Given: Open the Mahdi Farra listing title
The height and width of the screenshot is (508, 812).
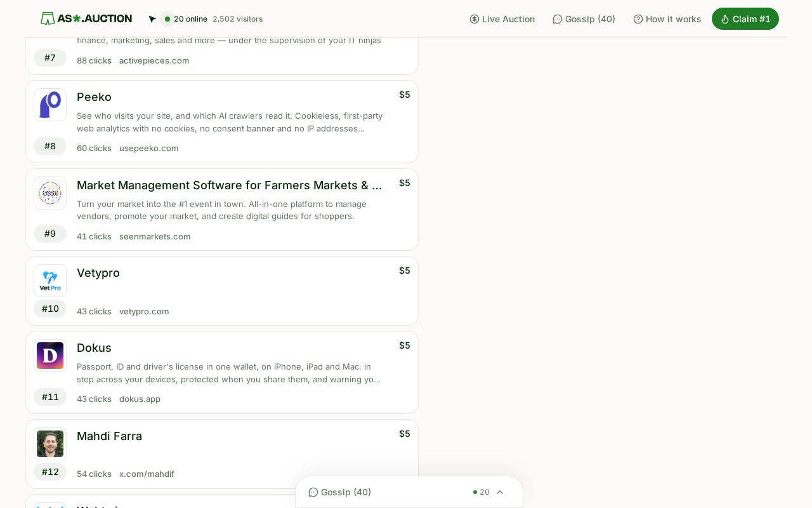Looking at the screenshot, I should coord(109,436).
